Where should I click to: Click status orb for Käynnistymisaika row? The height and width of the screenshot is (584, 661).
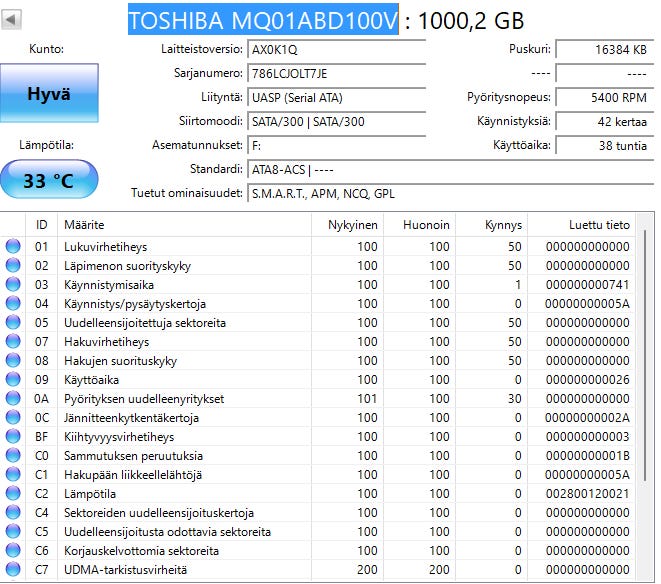click(x=13, y=284)
